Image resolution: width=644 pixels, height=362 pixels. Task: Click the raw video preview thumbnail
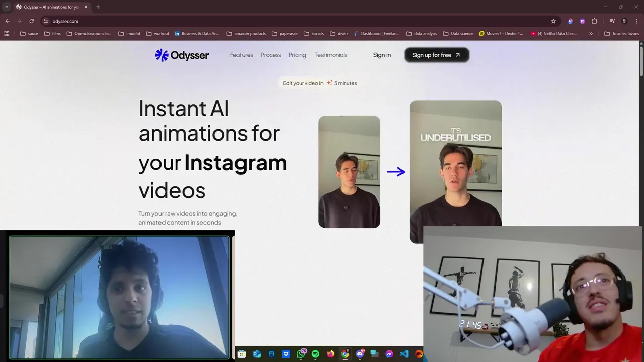(349, 172)
